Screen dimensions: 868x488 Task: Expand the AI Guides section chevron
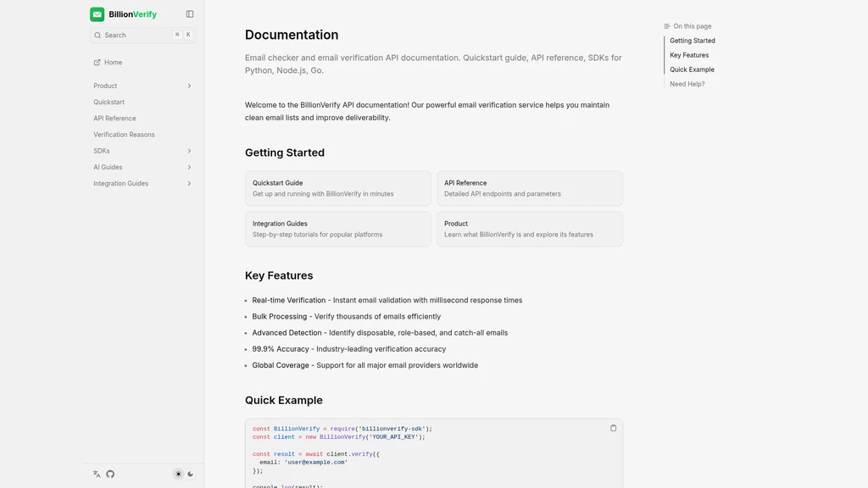coord(189,167)
